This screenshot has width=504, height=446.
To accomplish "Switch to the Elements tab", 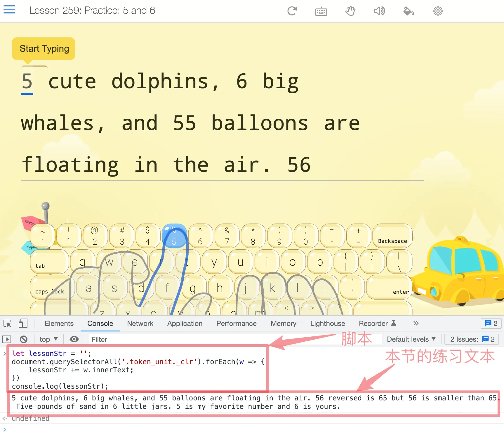I will [x=59, y=324].
